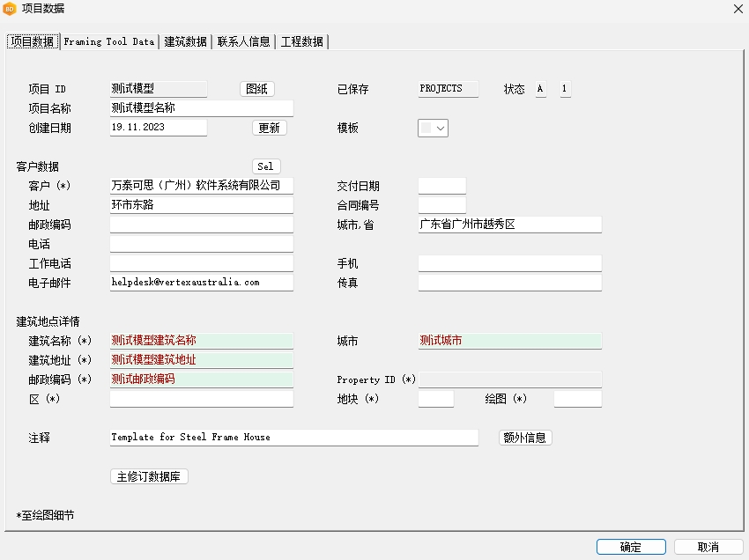
Task: Focus the 工作电话 input field
Action: coord(202,263)
